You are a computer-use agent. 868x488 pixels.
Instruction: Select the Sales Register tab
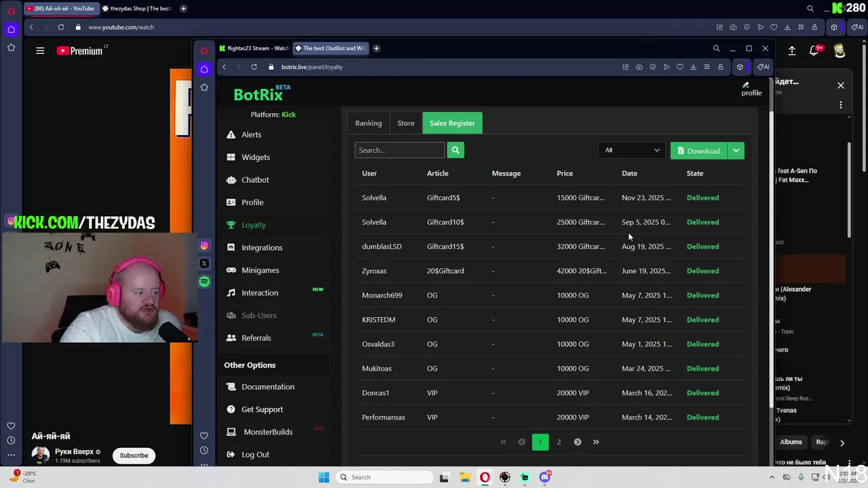coord(452,123)
